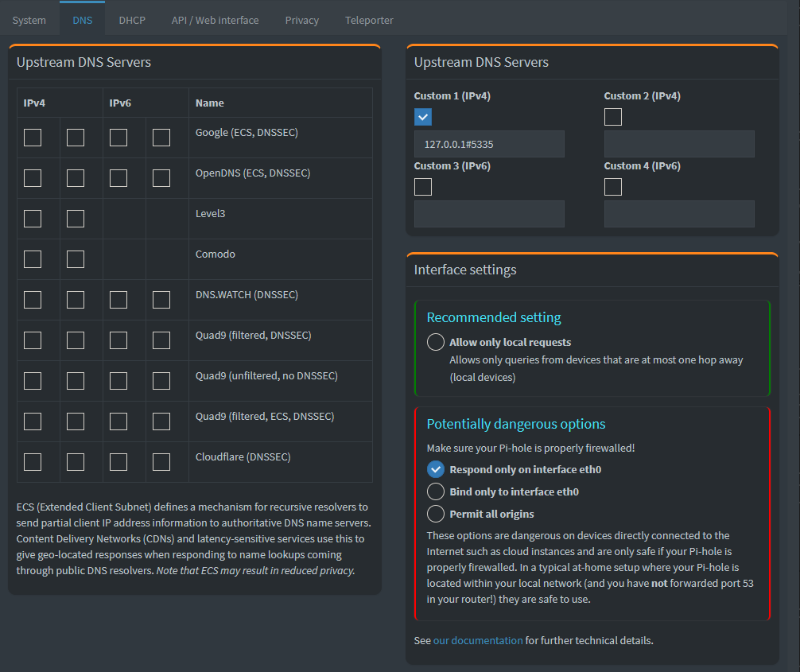Screen dimensions: 800x672
Task: Enable the Custom 4 (IPv6) checkbox
Action: click(x=613, y=187)
